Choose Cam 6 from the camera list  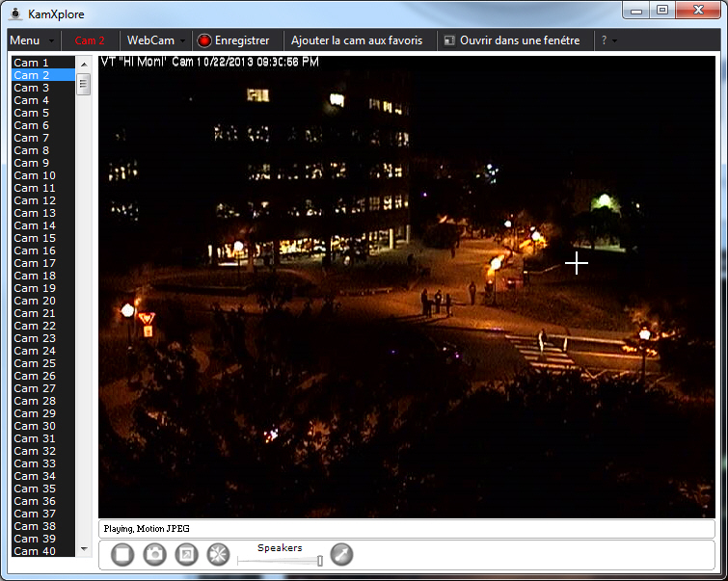pos(43,125)
